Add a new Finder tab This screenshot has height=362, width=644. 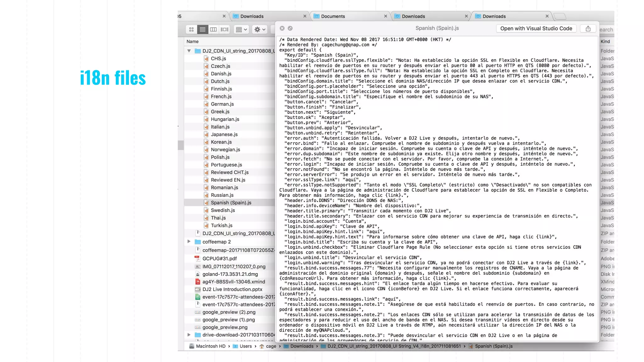point(560,16)
